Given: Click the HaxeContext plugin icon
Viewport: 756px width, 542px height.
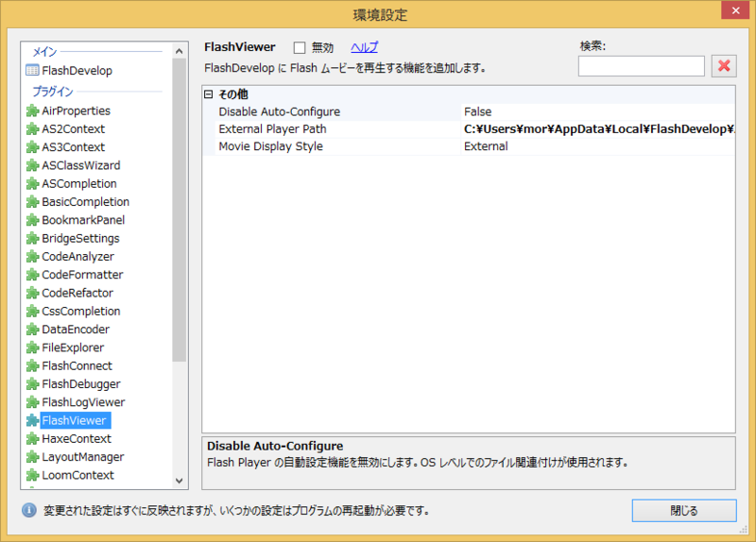Looking at the screenshot, I should [x=32, y=439].
